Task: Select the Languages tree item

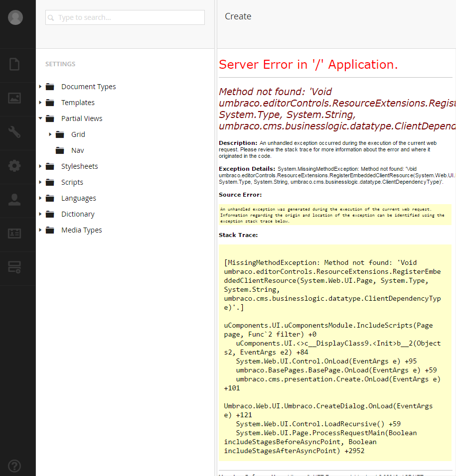Action: point(79,198)
